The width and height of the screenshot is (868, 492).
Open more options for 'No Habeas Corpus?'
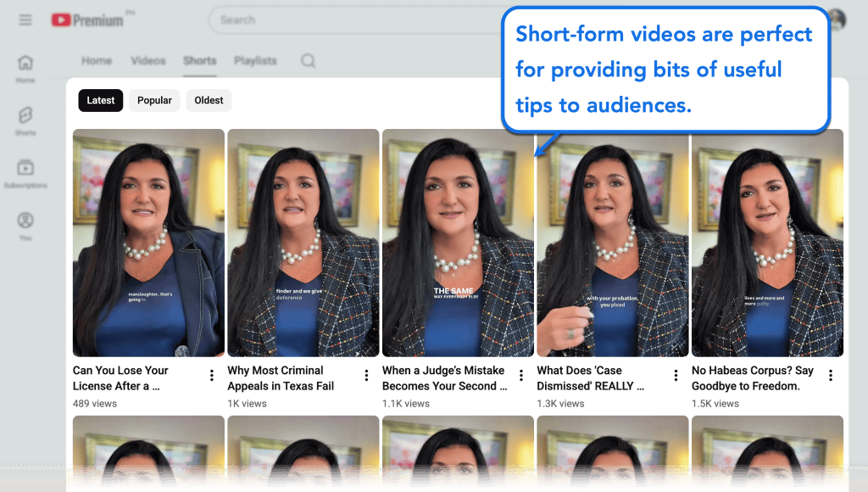pos(831,376)
